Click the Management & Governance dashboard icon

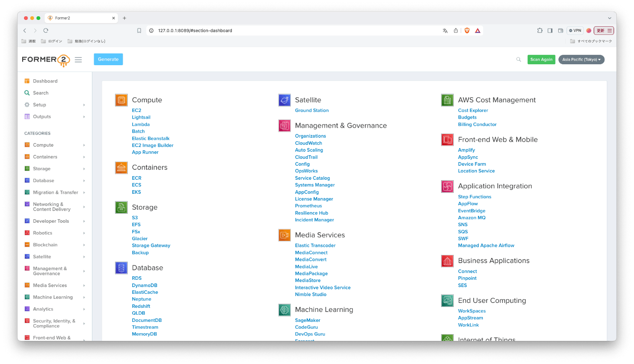click(284, 126)
